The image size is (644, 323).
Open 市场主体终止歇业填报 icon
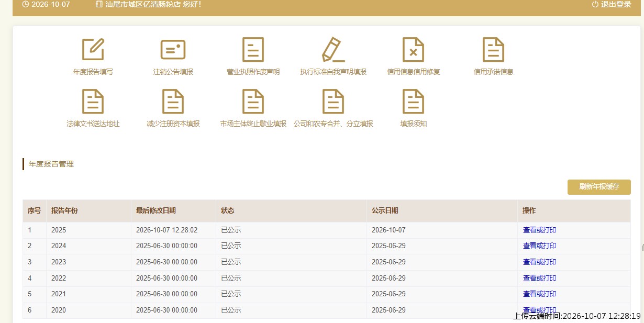tap(253, 102)
